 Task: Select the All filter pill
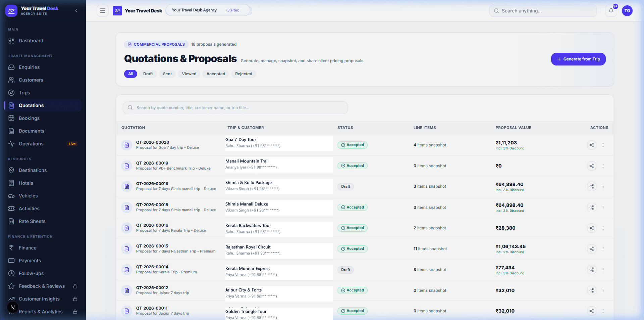click(x=131, y=74)
